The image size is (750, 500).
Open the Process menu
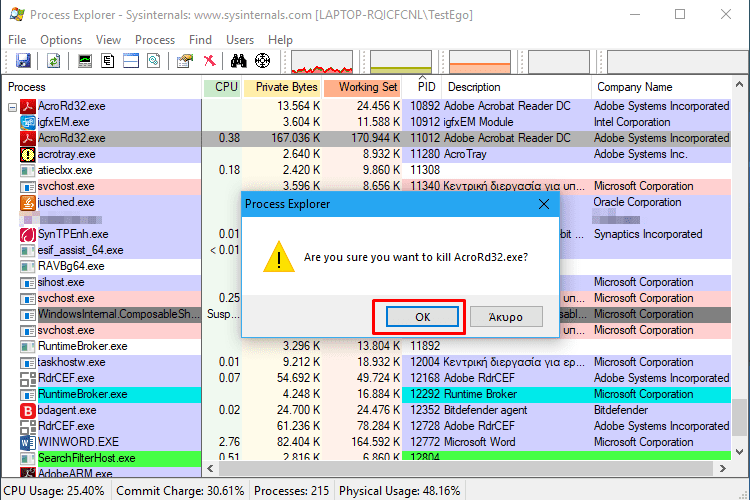(x=155, y=40)
